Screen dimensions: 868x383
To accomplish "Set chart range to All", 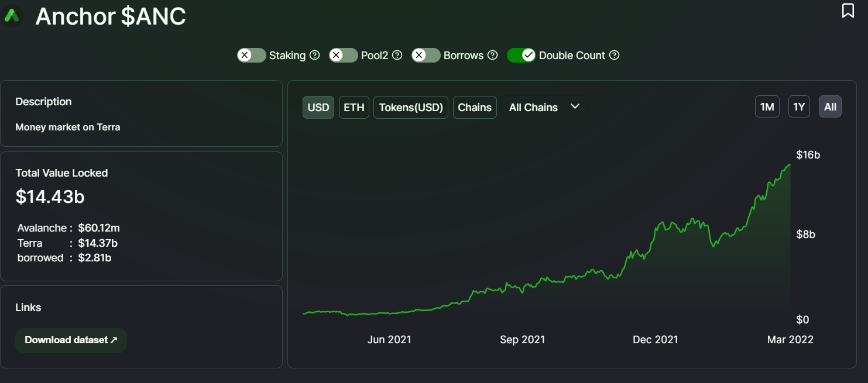I will click(x=830, y=106).
